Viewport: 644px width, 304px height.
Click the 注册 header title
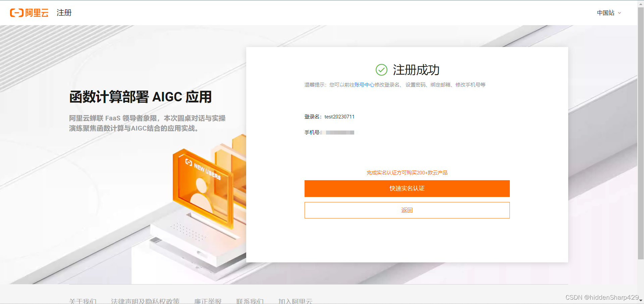64,13
